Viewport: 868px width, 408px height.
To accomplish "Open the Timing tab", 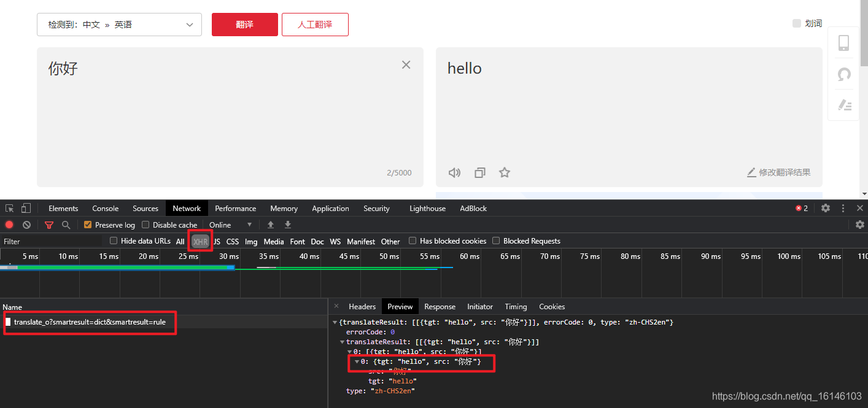I will click(x=516, y=306).
